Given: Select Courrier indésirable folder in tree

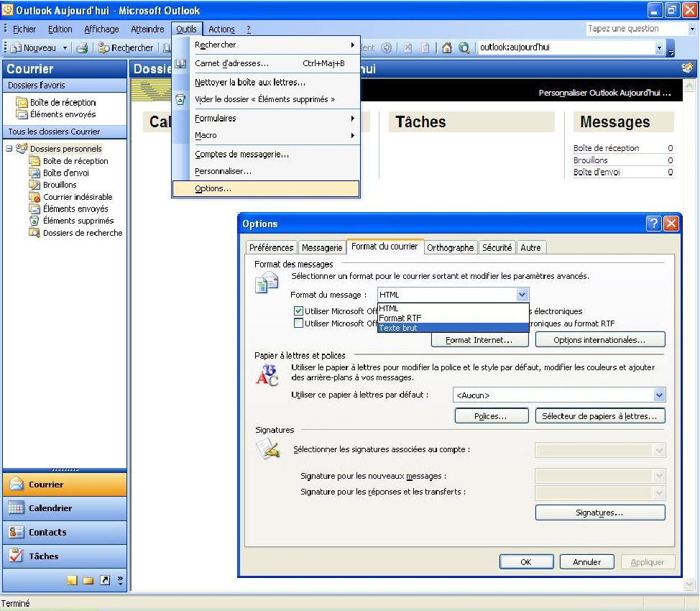Looking at the screenshot, I should click(78, 197).
